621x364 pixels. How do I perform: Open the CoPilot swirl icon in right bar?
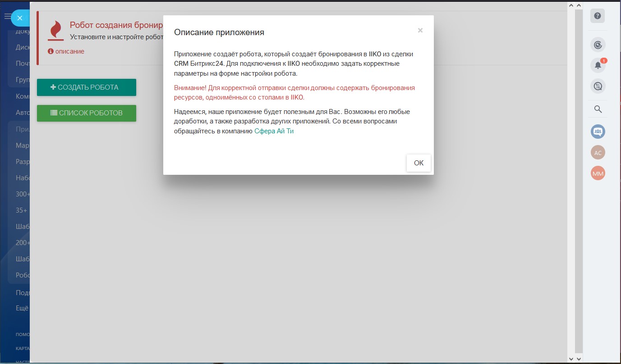pyautogui.click(x=598, y=45)
